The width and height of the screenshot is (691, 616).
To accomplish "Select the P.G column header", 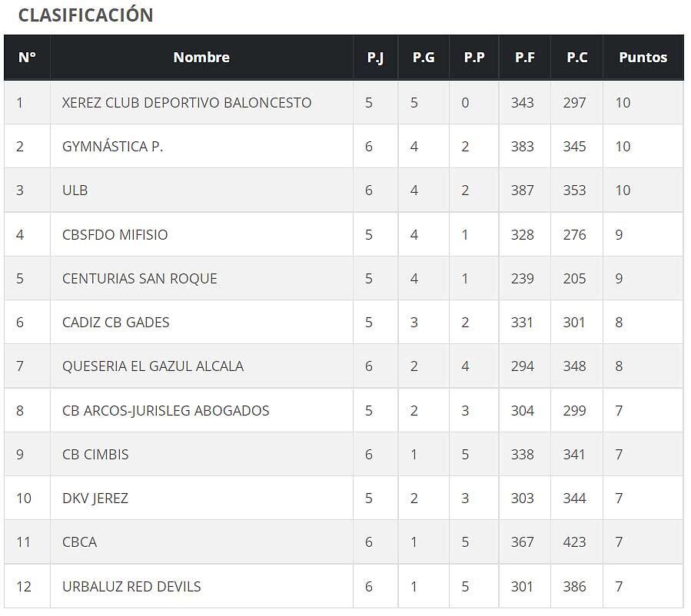I will pos(424,58).
